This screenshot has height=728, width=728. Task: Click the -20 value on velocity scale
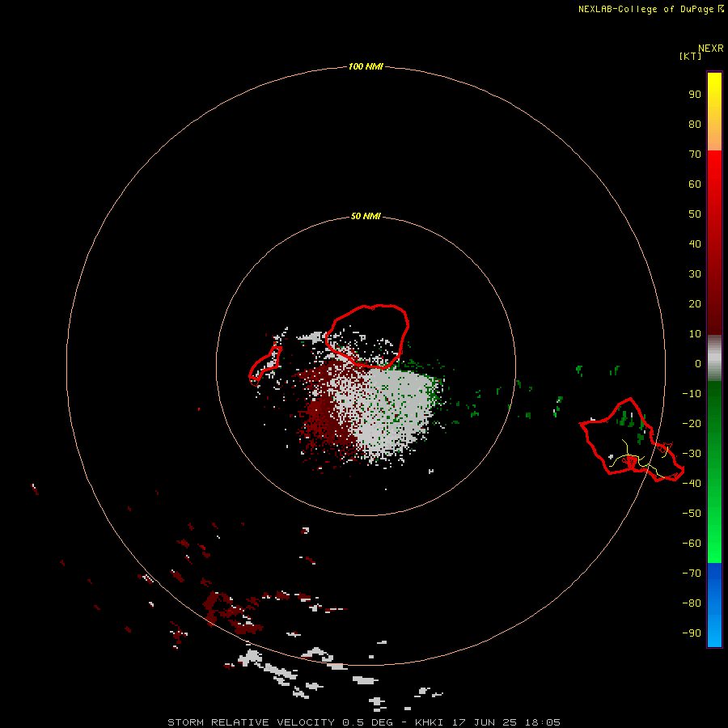(x=692, y=423)
